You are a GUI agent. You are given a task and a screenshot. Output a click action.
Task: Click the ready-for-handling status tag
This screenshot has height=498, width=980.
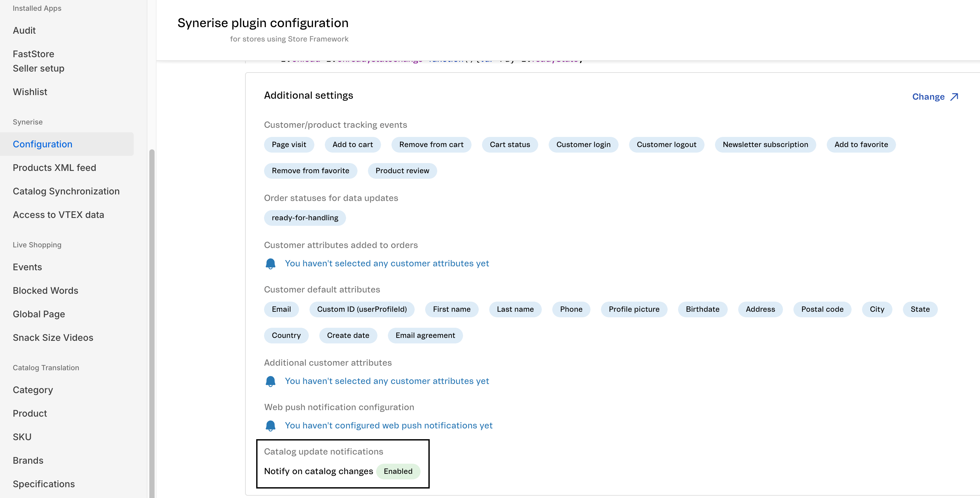click(305, 218)
